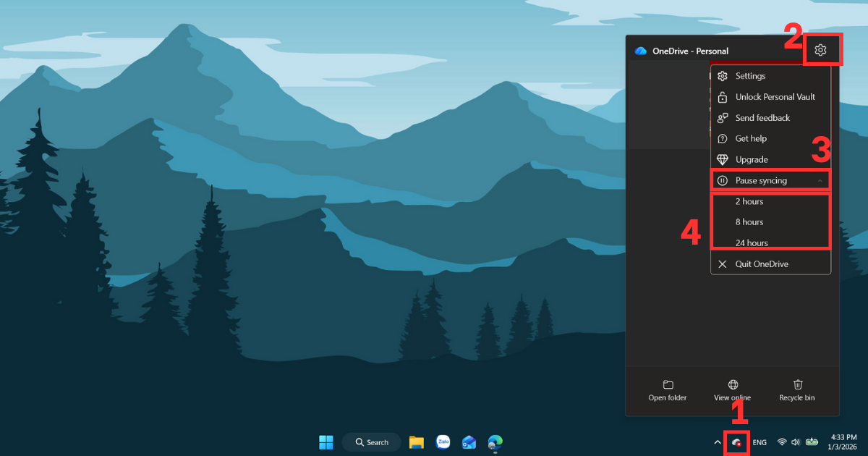Select Unlock Personal Vault
The width and height of the screenshot is (868, 456).
(775, 97)
